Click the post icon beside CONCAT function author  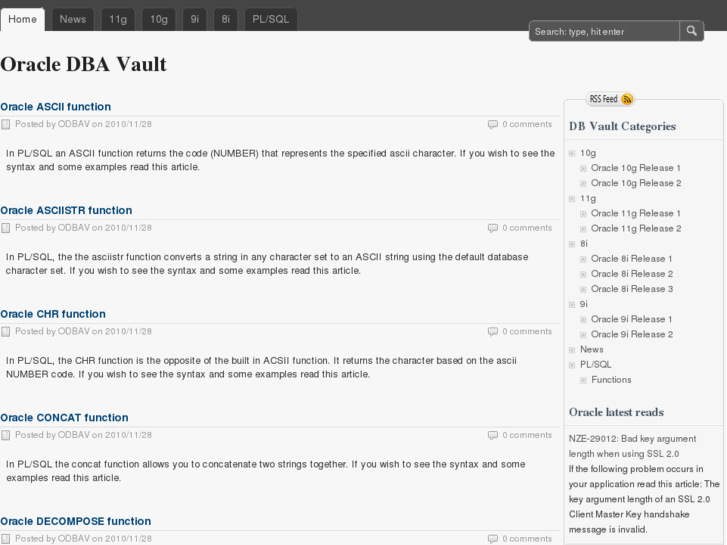pyautogui.click(x=6, y=436)
